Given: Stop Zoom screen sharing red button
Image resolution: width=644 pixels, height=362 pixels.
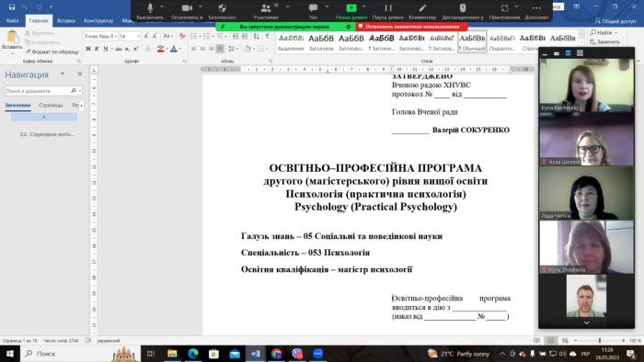Looking at the screenshot, I should point(412,27).
